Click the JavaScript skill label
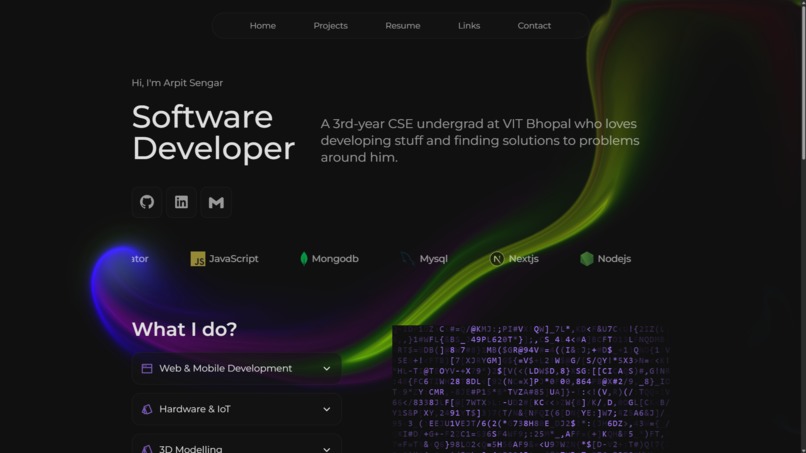 tap(234, 259)
